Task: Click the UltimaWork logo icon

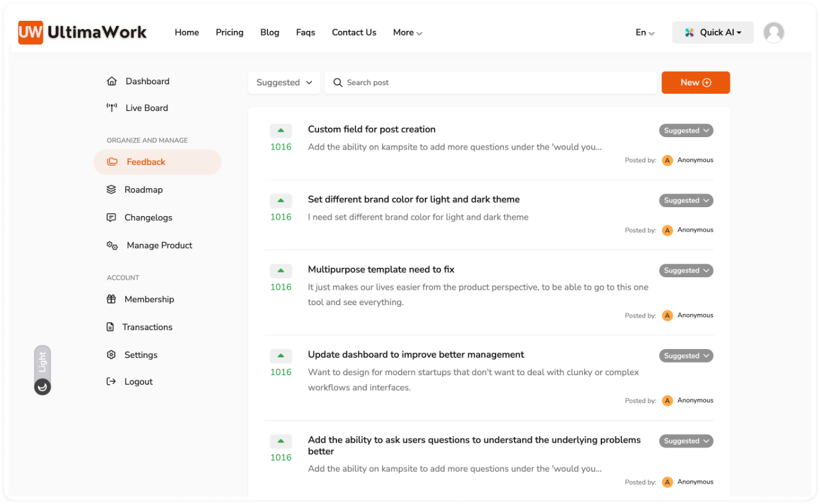Action: click(x=30, y=33)
